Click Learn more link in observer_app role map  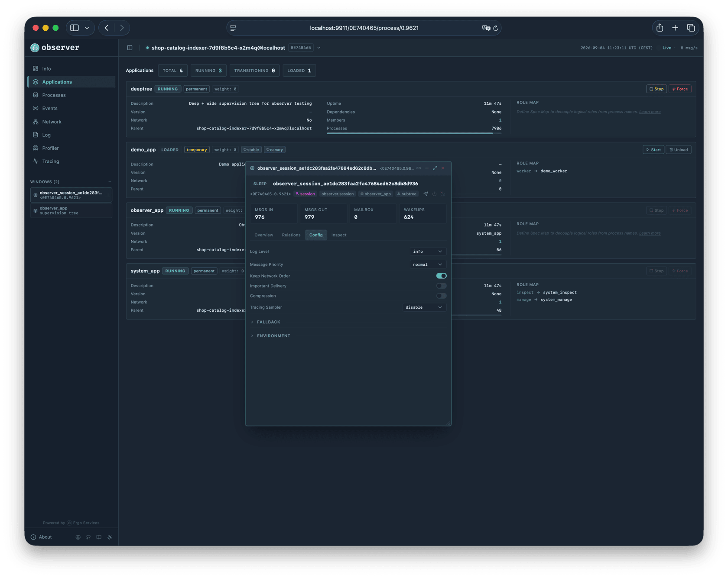point(650,233)
